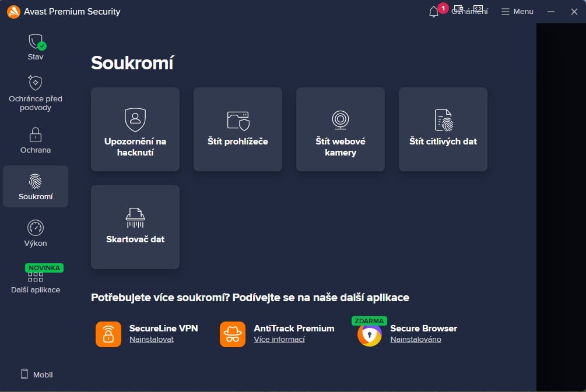Click the AntiTrack Premium mask icon
This screenshot has width=586, height=392.
pyautogui.click(x=233, y=334)
